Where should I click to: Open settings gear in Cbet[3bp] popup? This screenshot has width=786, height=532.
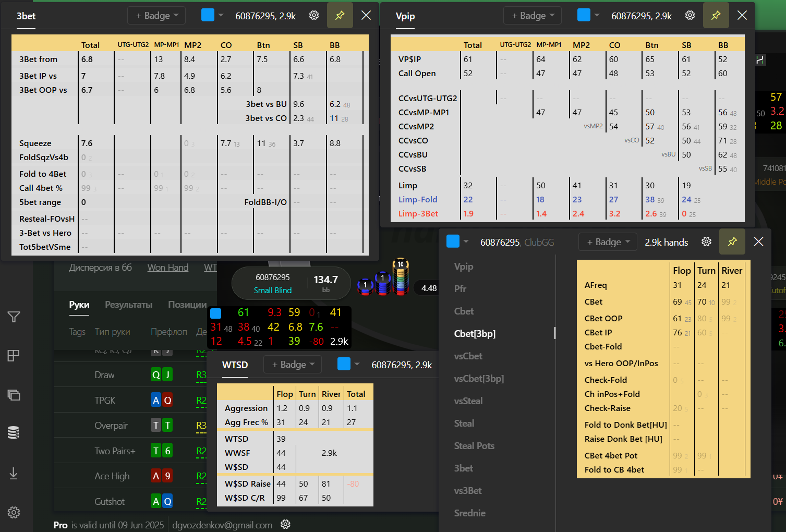707,241
